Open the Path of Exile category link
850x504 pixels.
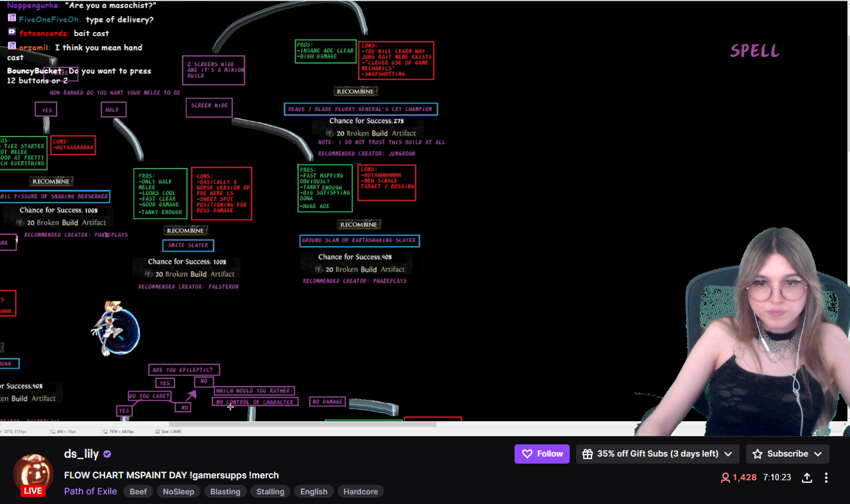coord(90,491)
